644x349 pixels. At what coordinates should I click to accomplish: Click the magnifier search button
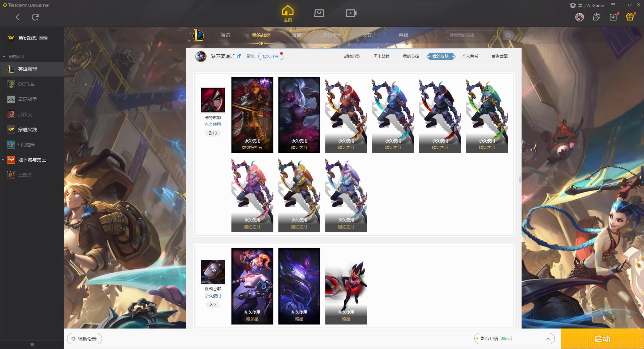(x=508, y=35)
